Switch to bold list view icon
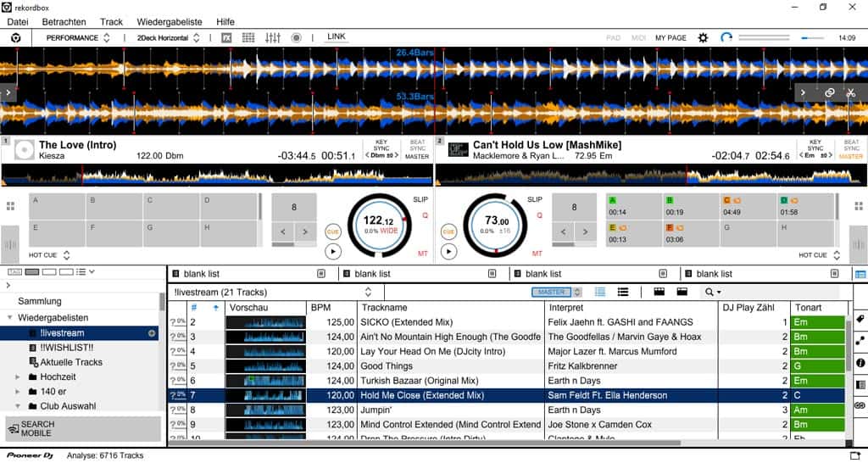This screenshot has width=868, height=463. point(623,292)
